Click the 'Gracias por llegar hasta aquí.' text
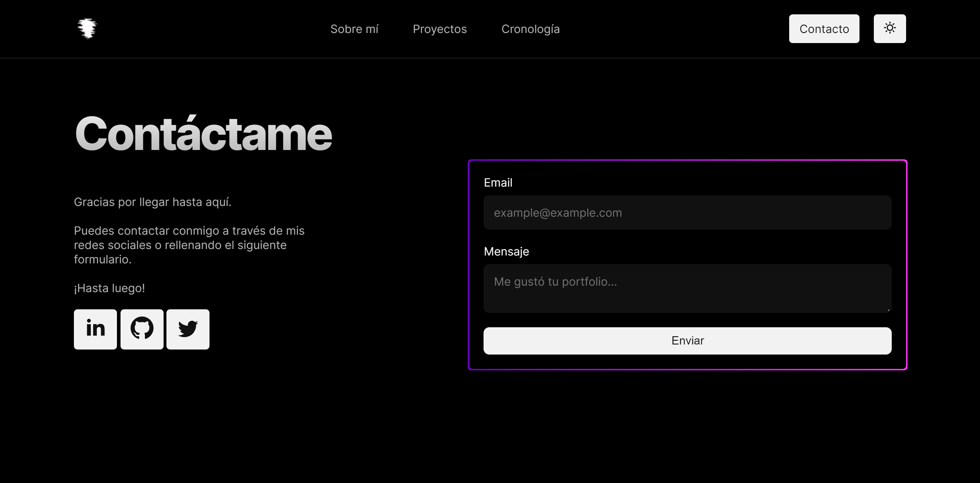The height and width of the screenshot is (483, 980). pos(152,202)
